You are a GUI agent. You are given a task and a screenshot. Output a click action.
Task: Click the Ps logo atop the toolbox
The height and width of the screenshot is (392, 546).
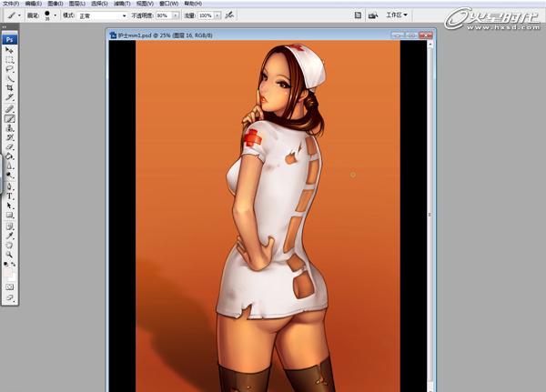[9, 39]
